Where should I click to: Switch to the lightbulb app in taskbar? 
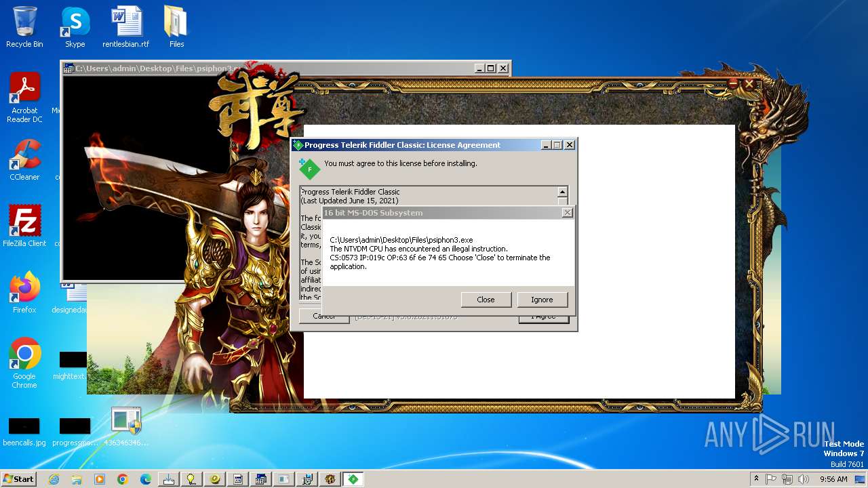192,479
